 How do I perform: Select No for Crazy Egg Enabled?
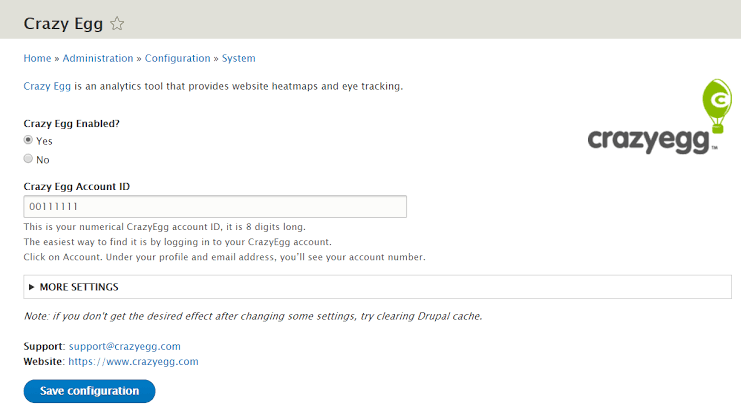(28, 159)
